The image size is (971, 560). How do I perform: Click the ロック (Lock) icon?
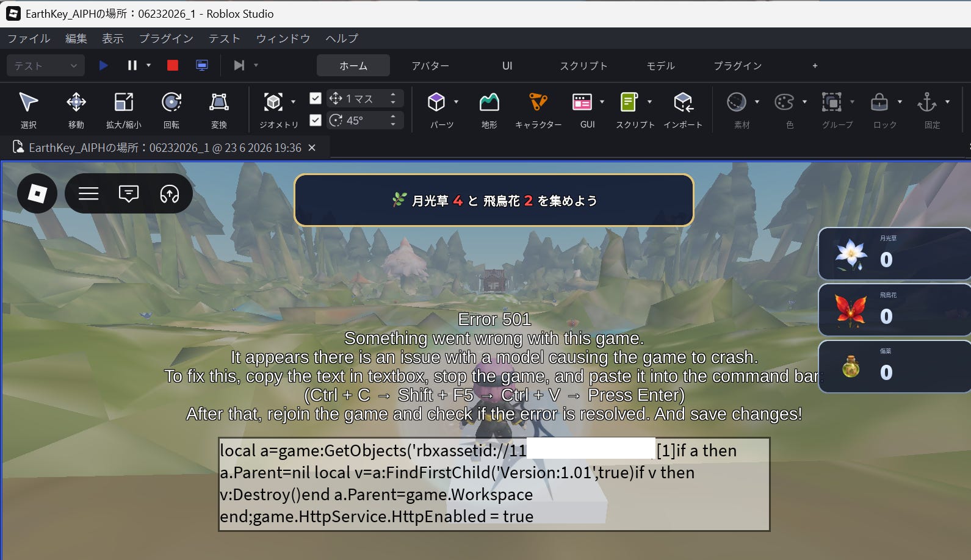(x=879, y=102)
